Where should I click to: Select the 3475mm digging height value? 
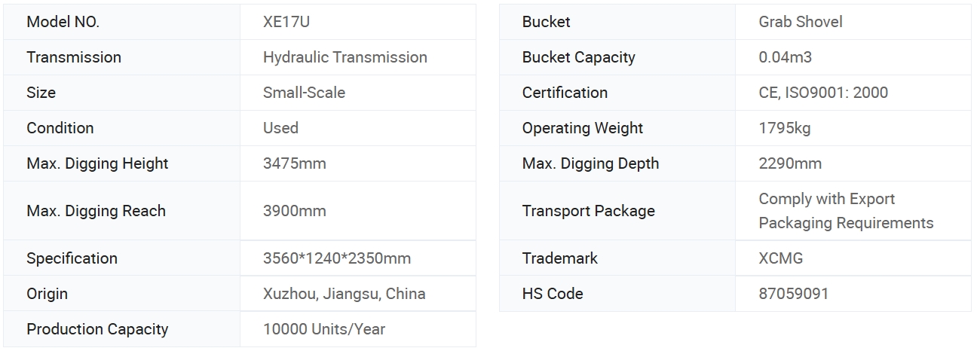point(294,163)
